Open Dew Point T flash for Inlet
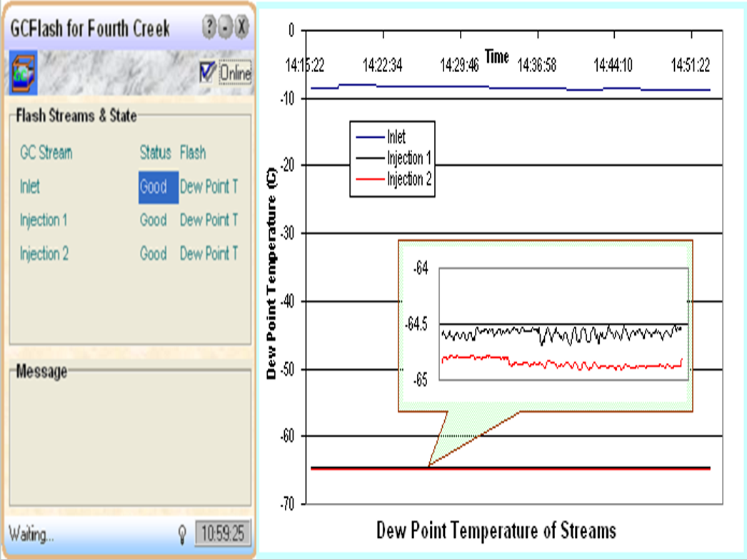The image size is (747, 560). [209, 187]
